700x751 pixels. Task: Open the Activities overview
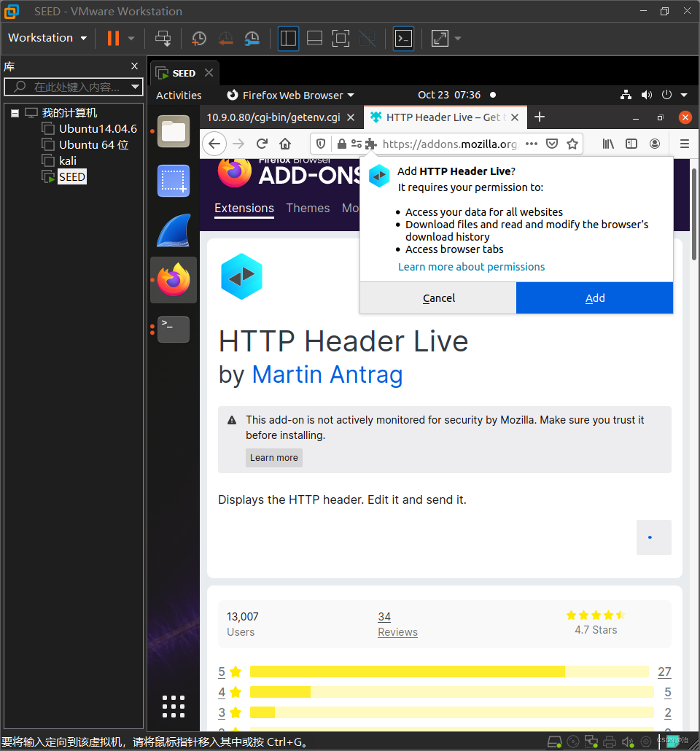tap(179, 96)
